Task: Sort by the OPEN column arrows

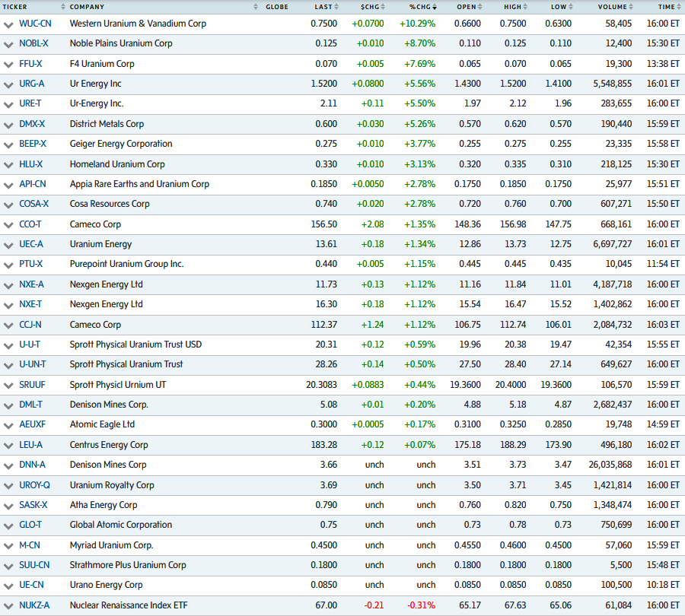Action: (479, 7)
